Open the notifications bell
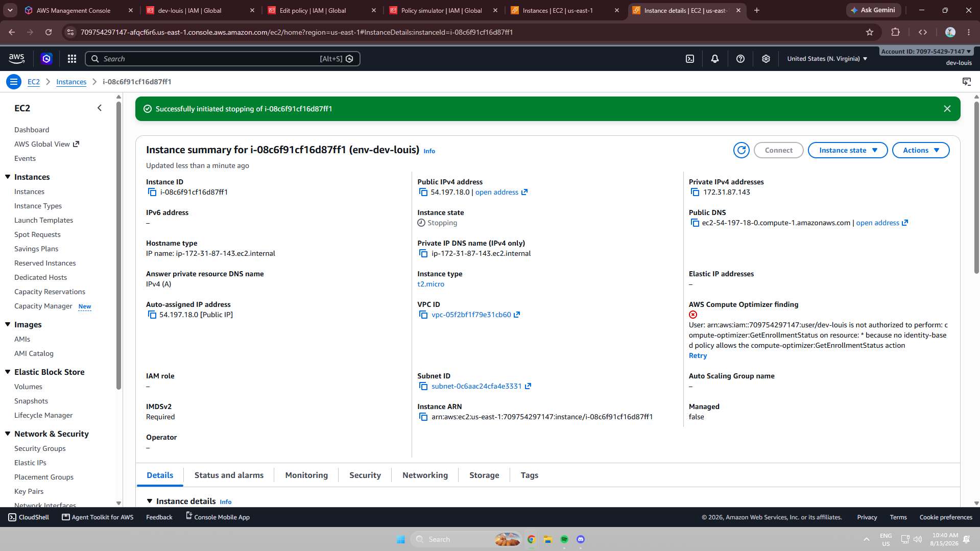The height and width of the screenshot is (551, 980). point(715,59)
